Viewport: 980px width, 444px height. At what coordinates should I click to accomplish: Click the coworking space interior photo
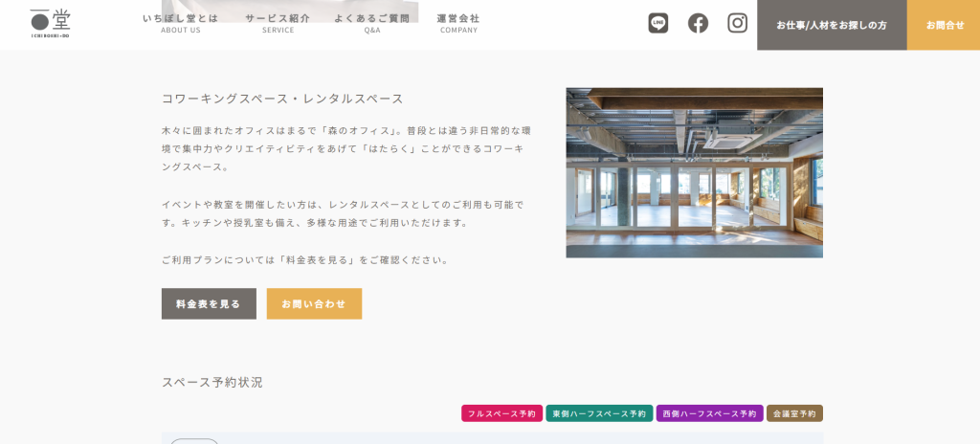694,172
